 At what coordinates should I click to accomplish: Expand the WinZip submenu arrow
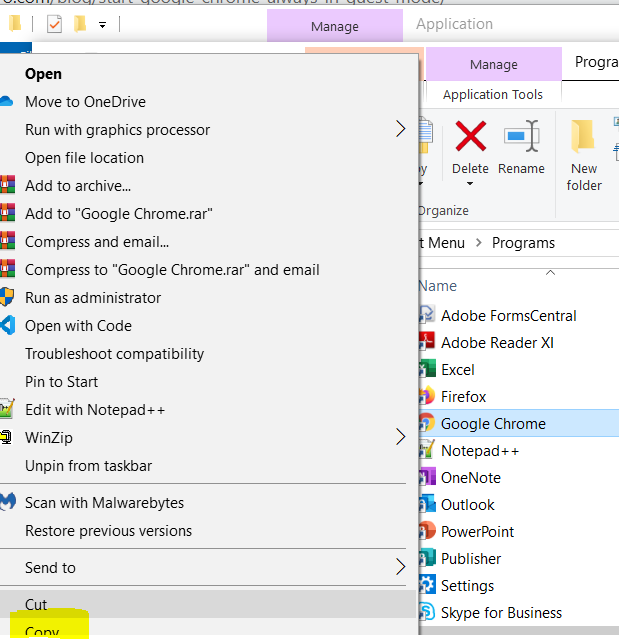[400, 437]
